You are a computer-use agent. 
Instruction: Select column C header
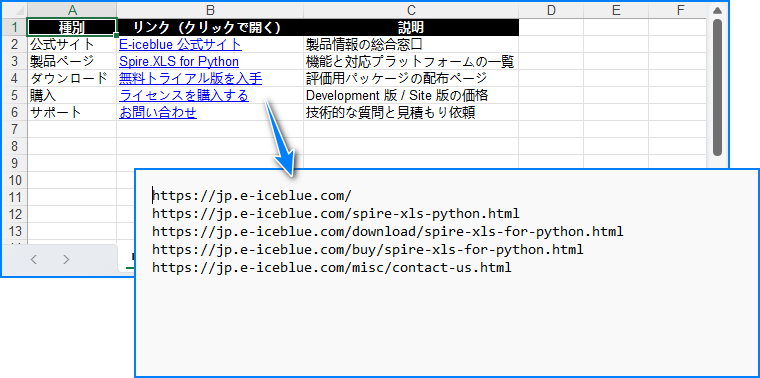(x=411, y=10)
